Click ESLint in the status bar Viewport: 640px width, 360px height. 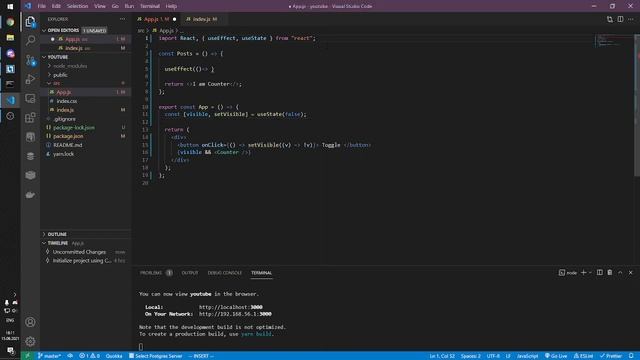[x=583, y=356]
